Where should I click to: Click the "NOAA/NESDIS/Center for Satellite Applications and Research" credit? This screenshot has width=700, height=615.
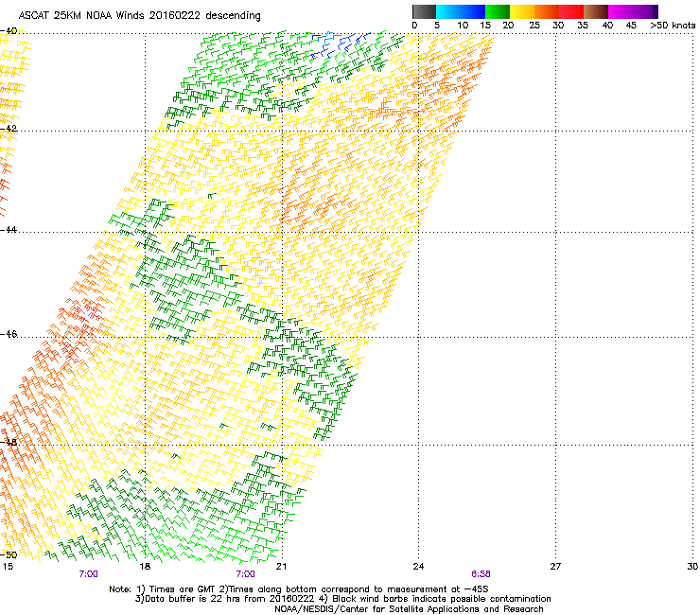pyautogui.click(x=409, y=609)
